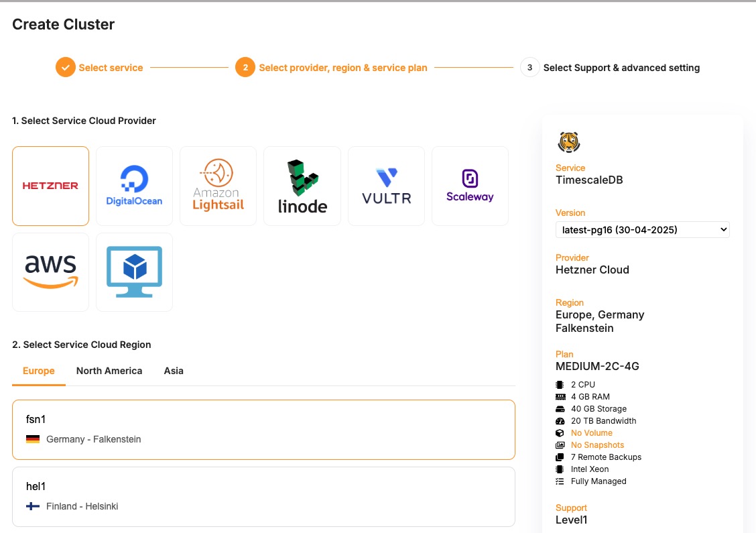Click the TimescaleDB tiger service icon
756x533 pixels.
[x=568, y=142]
